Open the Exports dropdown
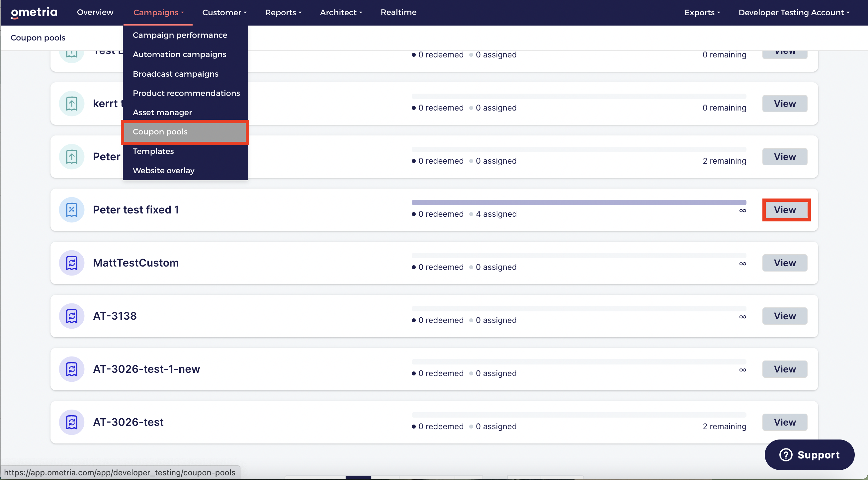 [702, 13]
